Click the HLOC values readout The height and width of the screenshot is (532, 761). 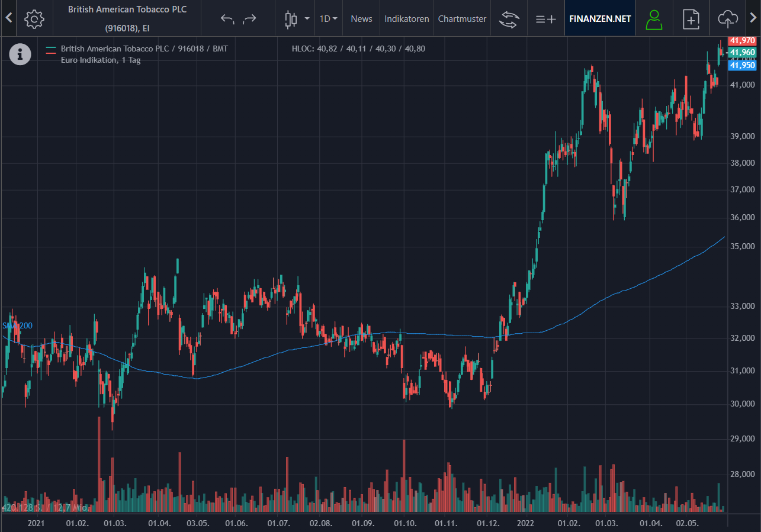coord(358,49)
